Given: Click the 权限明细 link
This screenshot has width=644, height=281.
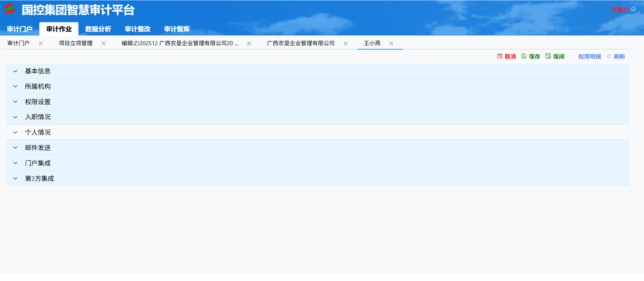Looking at the screenshot, I should click(589, 57).
